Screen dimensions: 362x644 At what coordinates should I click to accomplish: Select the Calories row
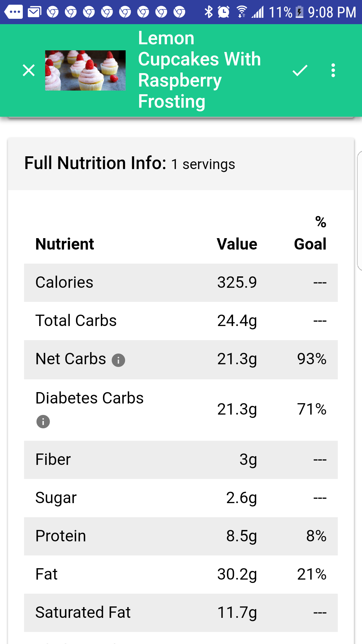click(x=181, y=282)
